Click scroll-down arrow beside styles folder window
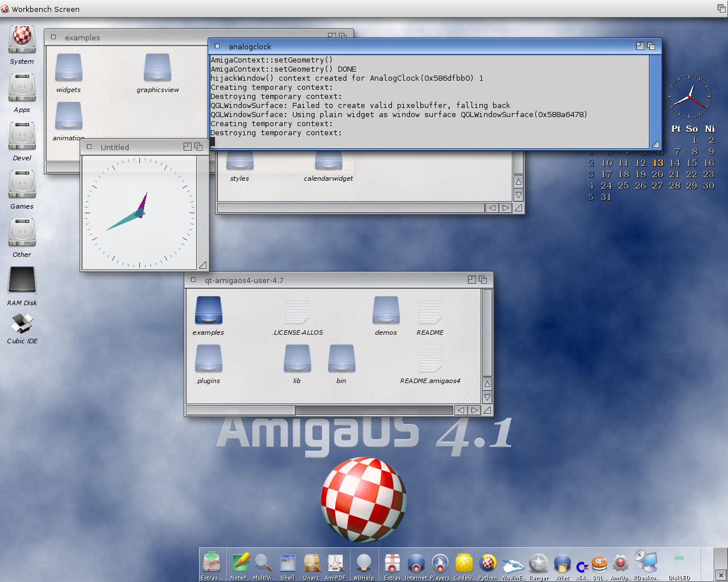The height and width of the screenshot is (582, 728). click(x=519, y=195)
